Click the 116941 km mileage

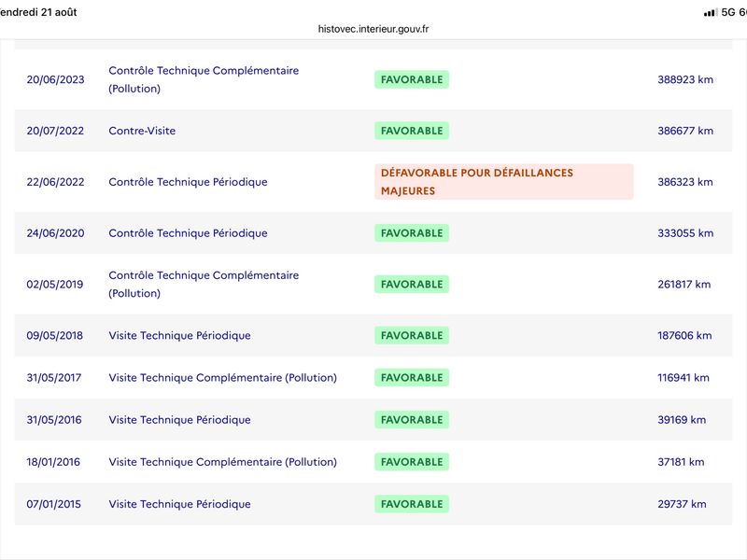(x=684, y=378)
